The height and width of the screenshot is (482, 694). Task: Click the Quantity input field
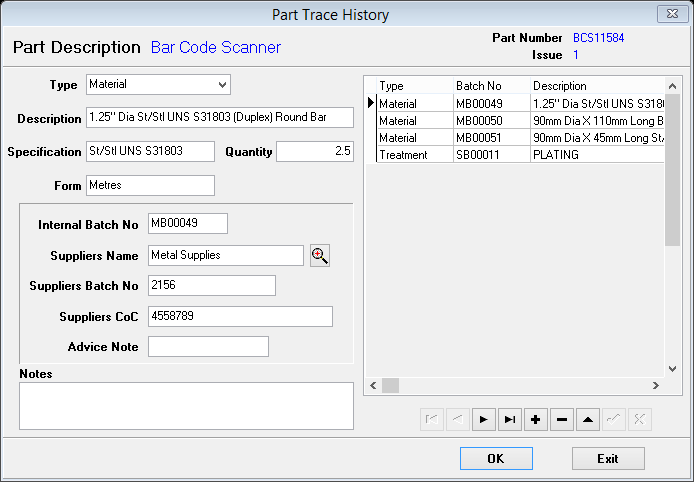pyautogui.click(x=314, y=151)
